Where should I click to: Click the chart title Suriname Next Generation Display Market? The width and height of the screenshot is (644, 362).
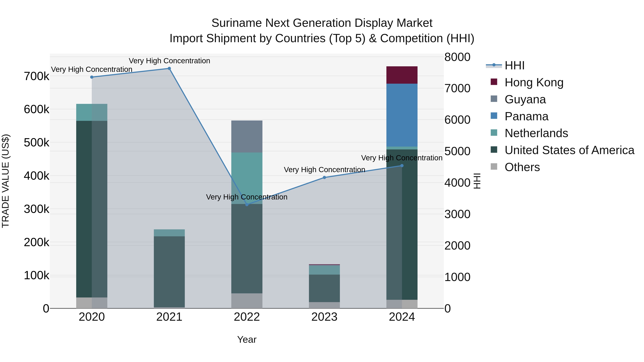pos(322,23)
